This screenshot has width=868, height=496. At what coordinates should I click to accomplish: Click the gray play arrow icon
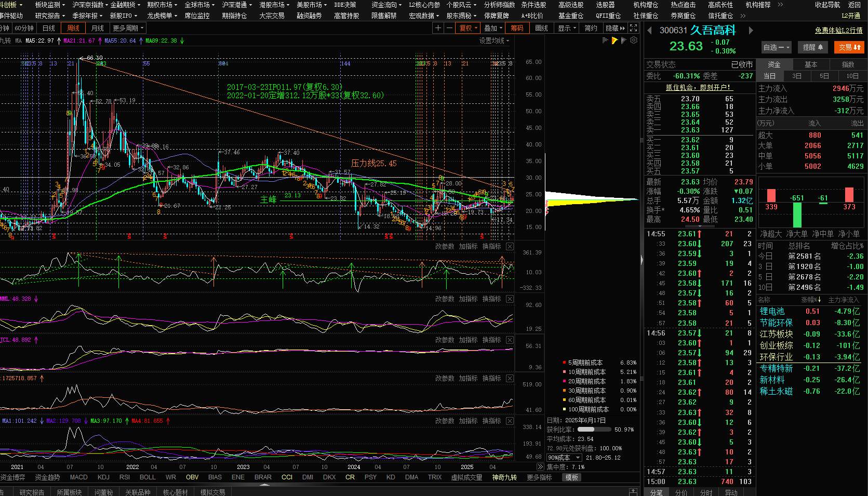point(624,41)
